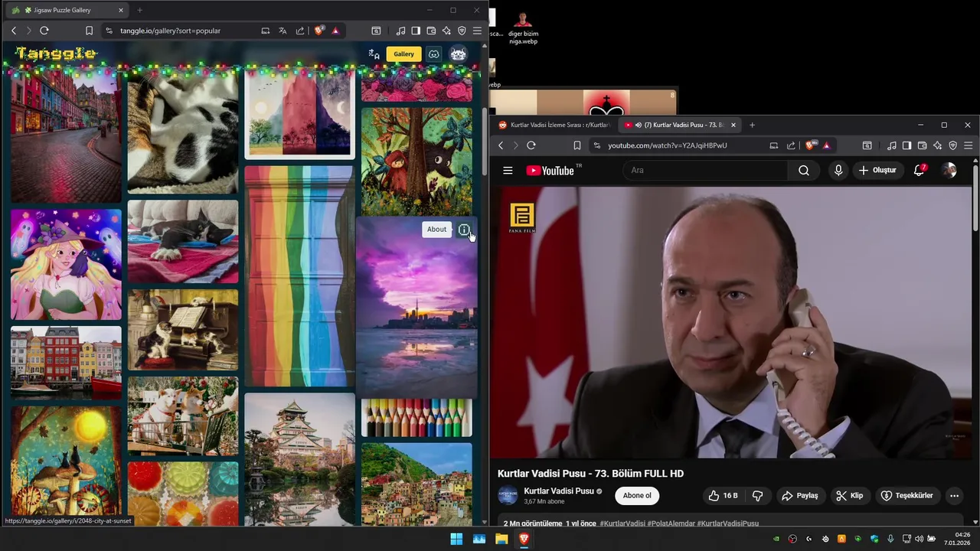Close the Kurtlar Vadisi Pusu YouTube tab
Screen dimensions: 980x551
click(733, 125)
